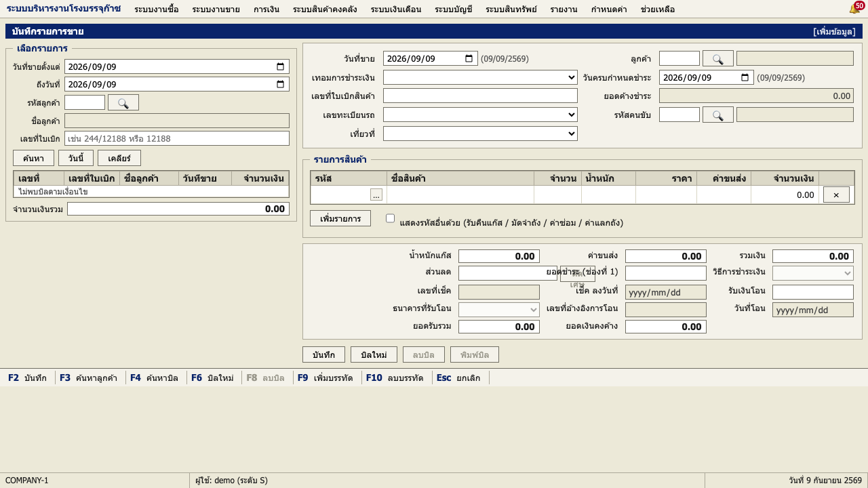This screenshot has height=488, width=868.
Task: Open calendar picker for วันที่ขาย field
Action: tap(469, 58)
